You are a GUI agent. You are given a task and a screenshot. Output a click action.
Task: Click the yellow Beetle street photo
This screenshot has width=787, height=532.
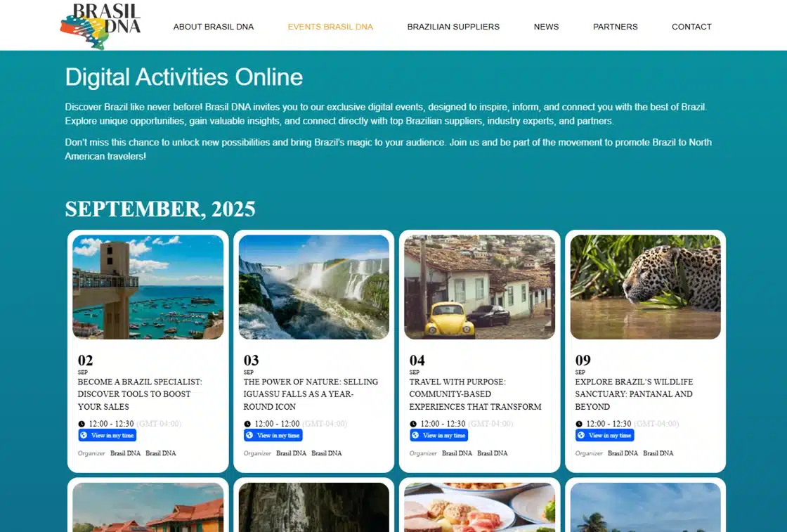click(x=480, y=287)
